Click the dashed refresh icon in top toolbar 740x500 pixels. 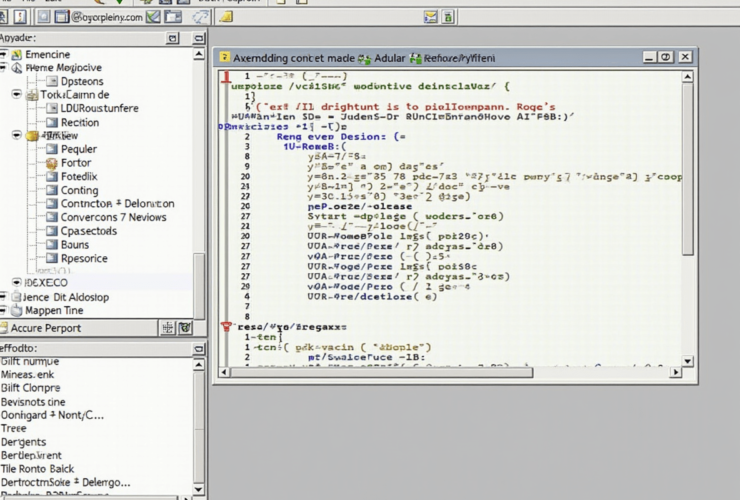[x=201, y=17]
